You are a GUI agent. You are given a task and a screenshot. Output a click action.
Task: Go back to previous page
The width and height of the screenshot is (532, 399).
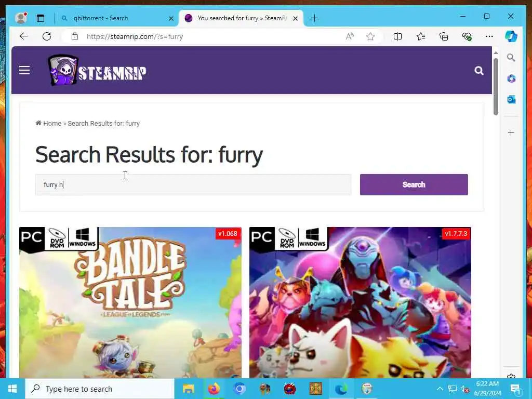[x=24, y=36]
